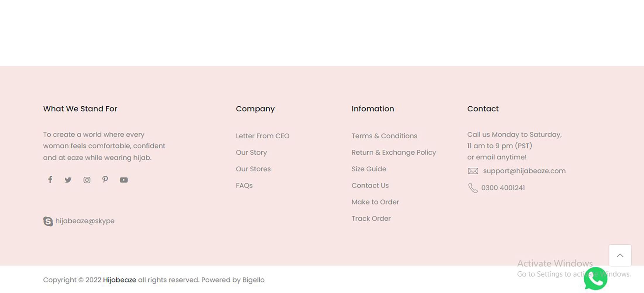The height and width of the screenshot is (293, 644).
Task: View Terms & Conditions page
Action: (x=384, y=136)
